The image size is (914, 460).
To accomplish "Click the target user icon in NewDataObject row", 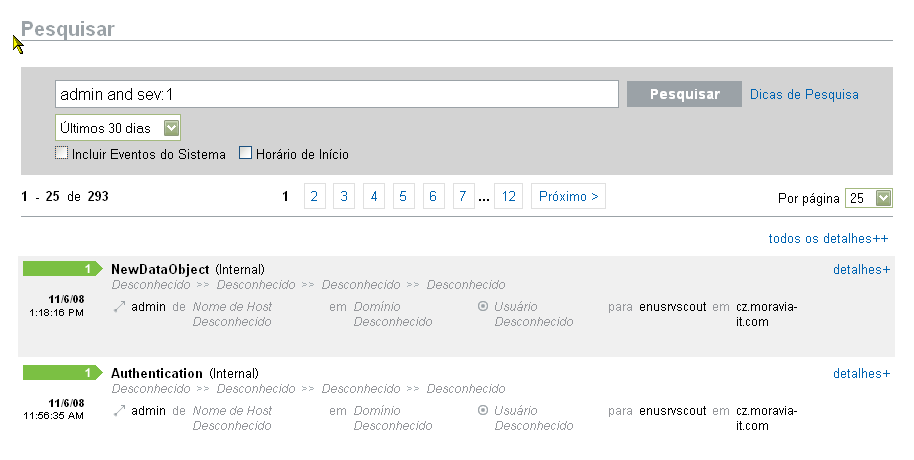I will [x=483, y=306].
